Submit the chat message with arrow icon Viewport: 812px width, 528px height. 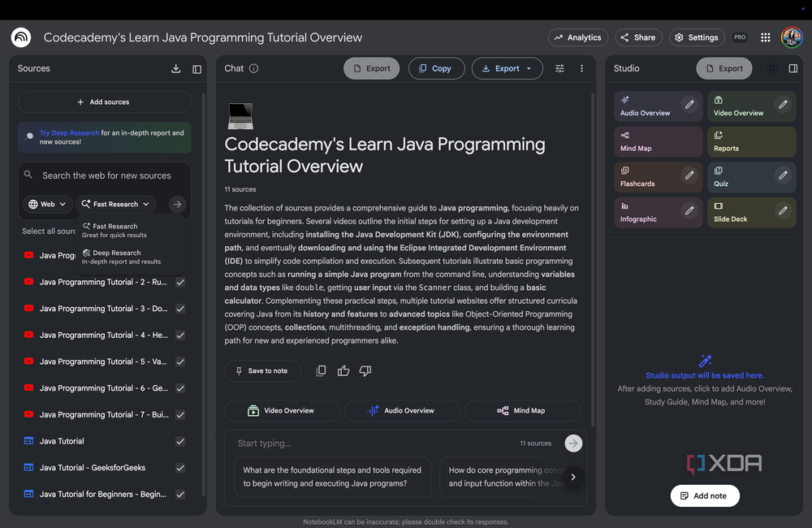573,443
